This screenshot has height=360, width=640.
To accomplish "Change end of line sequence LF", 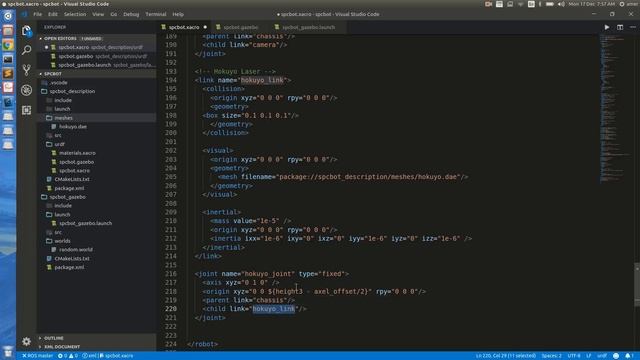I will [589, 356].
